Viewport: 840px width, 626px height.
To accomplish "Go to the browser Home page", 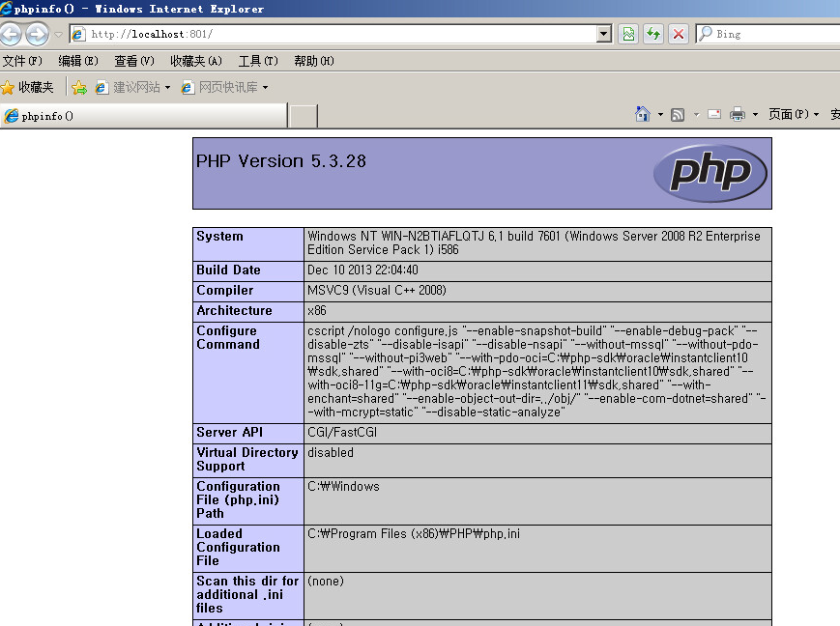I will (x=643, y=113).
